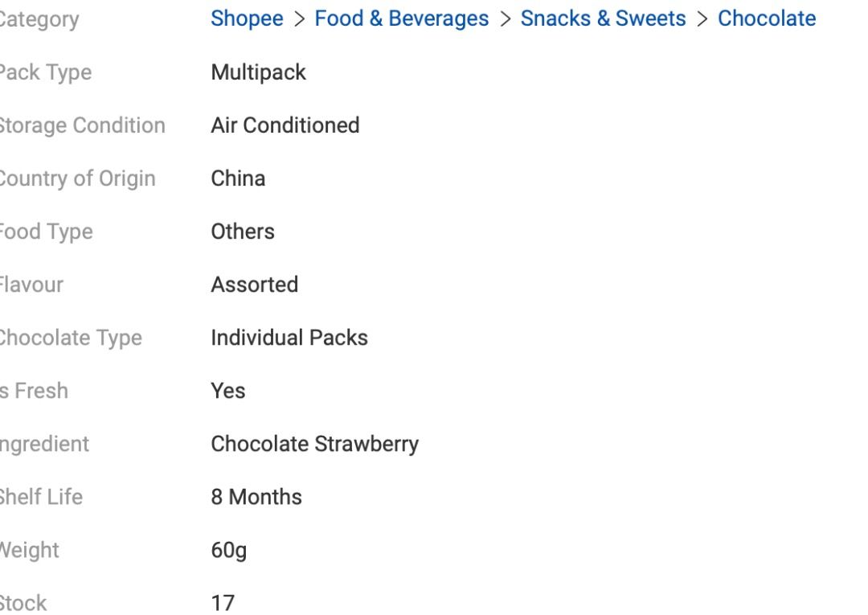868x615 pixels.
Task: Click the Multipack pack type value
Action: pos(258,72)
